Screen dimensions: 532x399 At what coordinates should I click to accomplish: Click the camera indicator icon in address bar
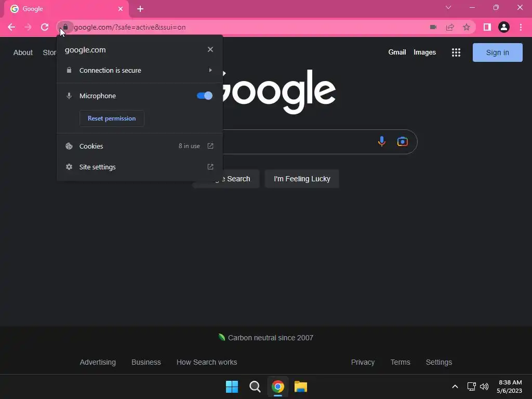433,27
